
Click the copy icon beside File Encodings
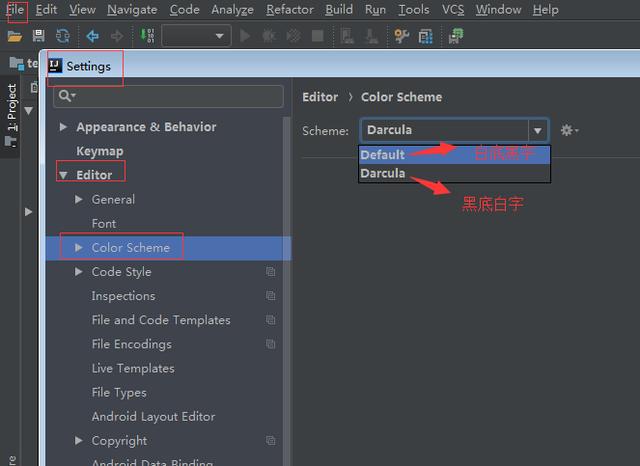270,344
